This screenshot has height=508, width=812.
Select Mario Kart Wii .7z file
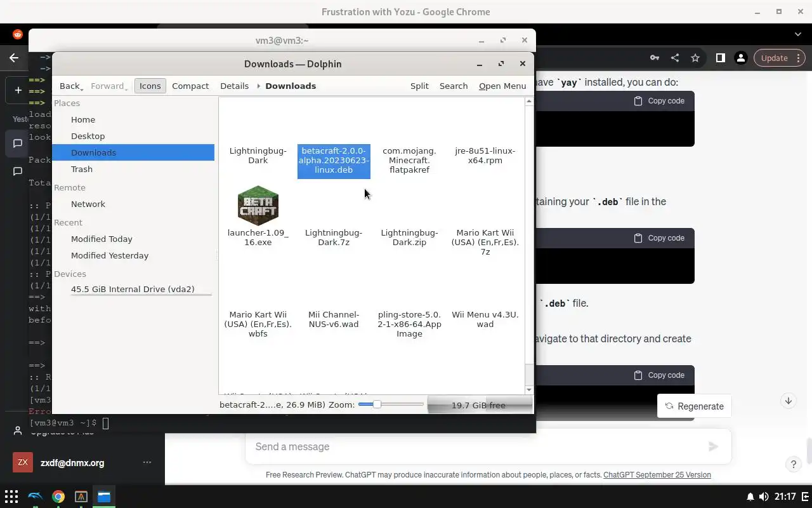[x=485, y=242]
